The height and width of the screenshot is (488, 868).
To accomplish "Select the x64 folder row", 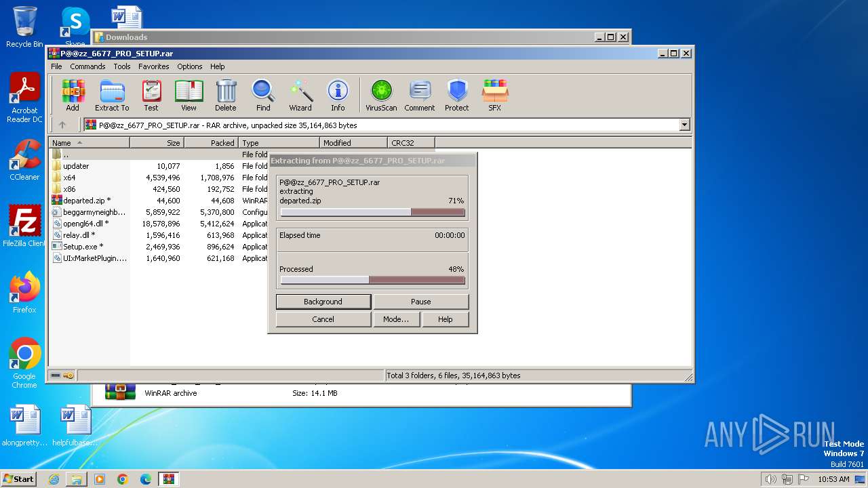I will coord(159,178).
